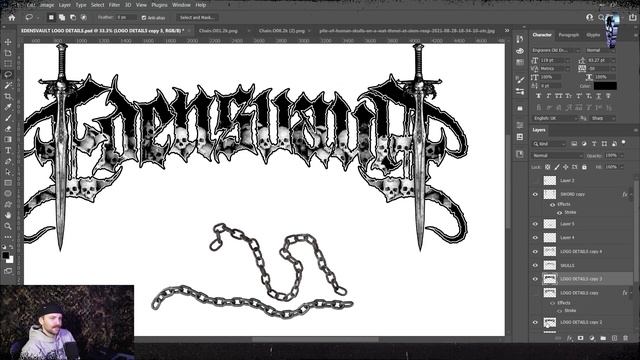Filter layers by pixel layers

(574, 144)
